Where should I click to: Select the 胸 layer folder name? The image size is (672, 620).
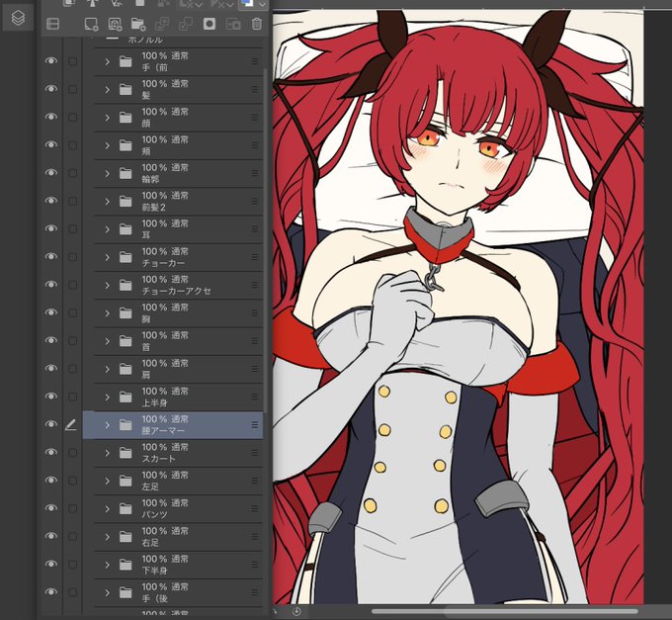(146, 319)
